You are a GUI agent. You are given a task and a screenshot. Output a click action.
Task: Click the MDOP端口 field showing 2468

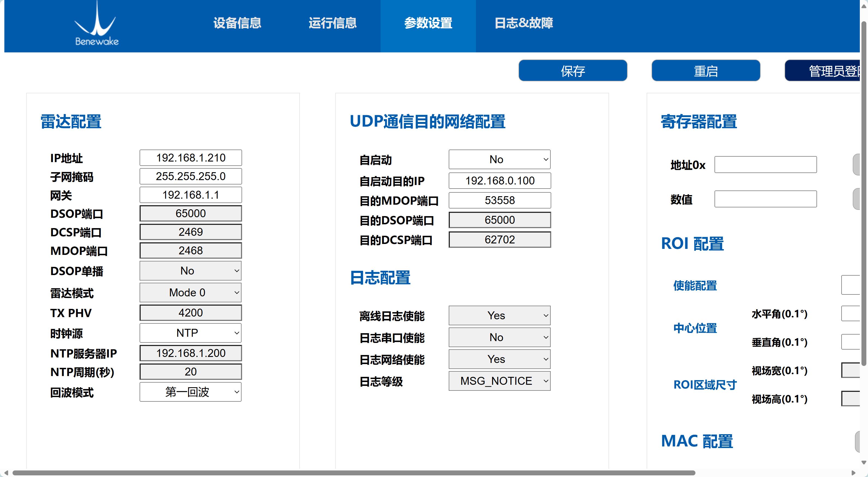coord(191,250)
